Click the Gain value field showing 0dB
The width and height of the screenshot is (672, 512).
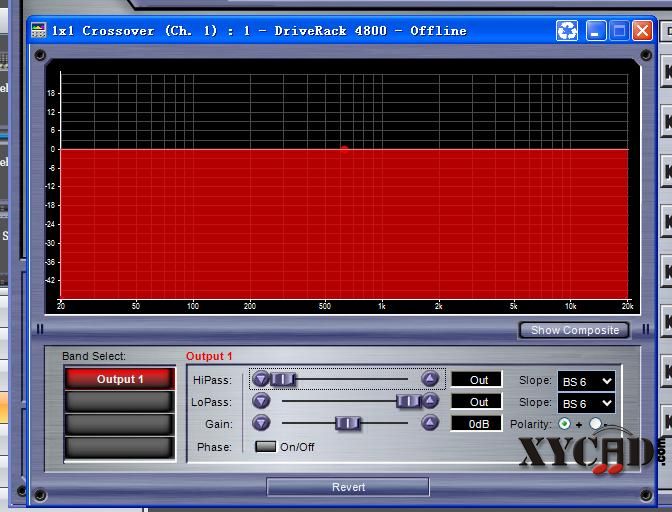click(x=477, y=424)
